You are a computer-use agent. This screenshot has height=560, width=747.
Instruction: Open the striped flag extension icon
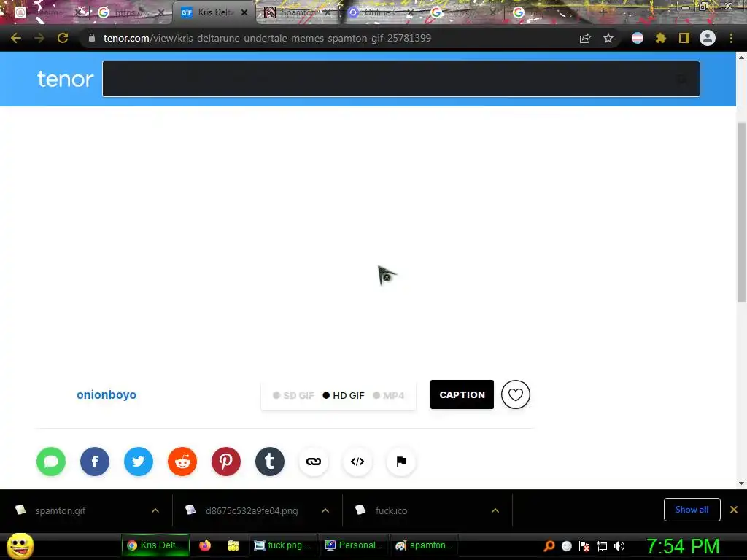coord(638,38)
